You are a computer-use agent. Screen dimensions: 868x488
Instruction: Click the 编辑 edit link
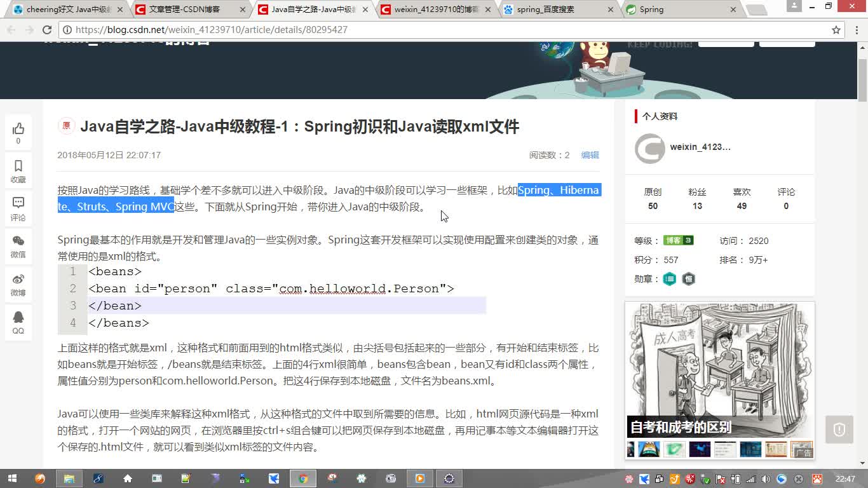590,155
